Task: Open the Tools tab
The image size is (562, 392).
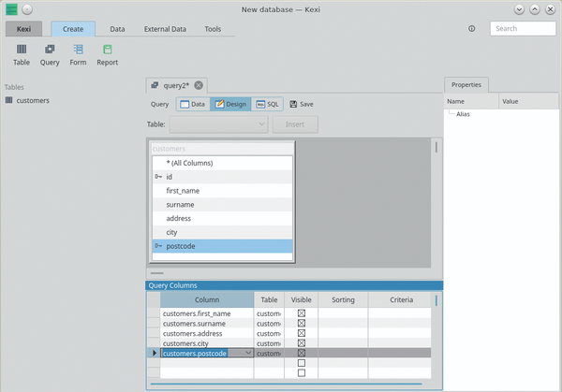Action: pos(213,29)
